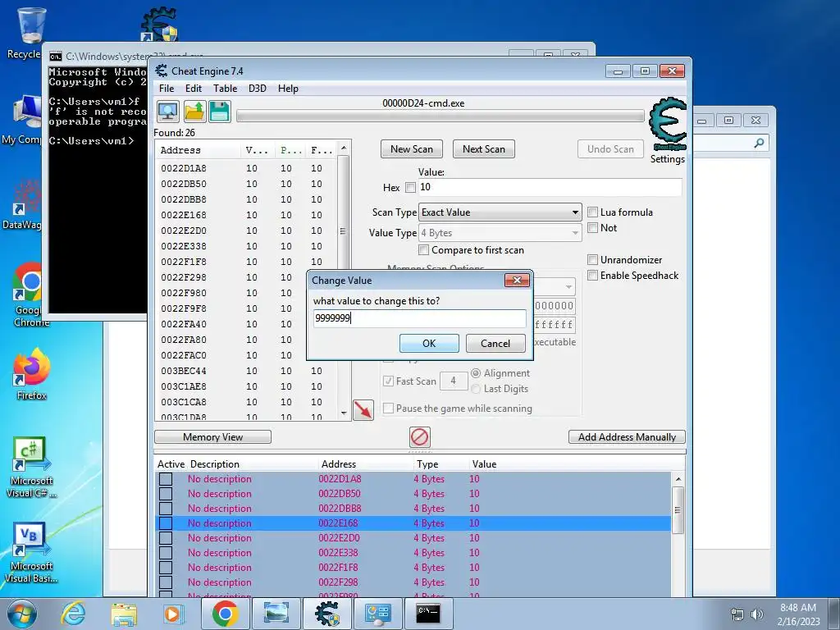
Task: Open Cheat Engine Settings logo
Action: (667, 125)
